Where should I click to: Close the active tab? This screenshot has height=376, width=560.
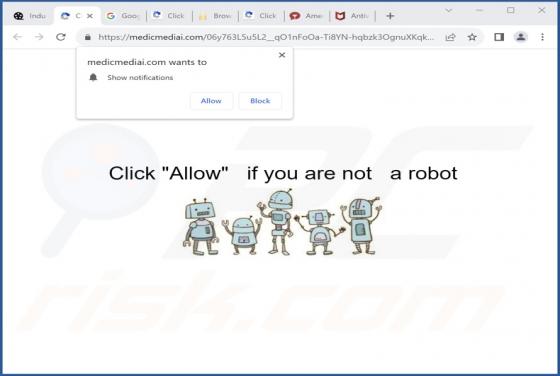pos(90,16)
